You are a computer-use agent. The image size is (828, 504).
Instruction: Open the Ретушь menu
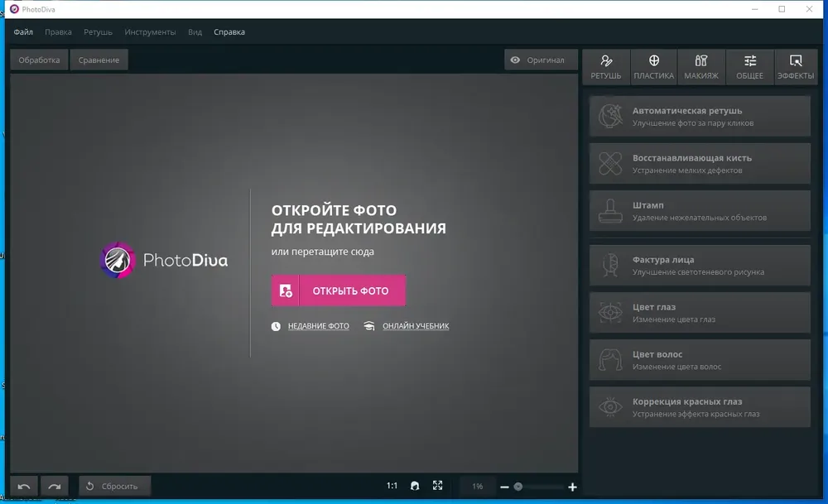[x=98, y=31]
